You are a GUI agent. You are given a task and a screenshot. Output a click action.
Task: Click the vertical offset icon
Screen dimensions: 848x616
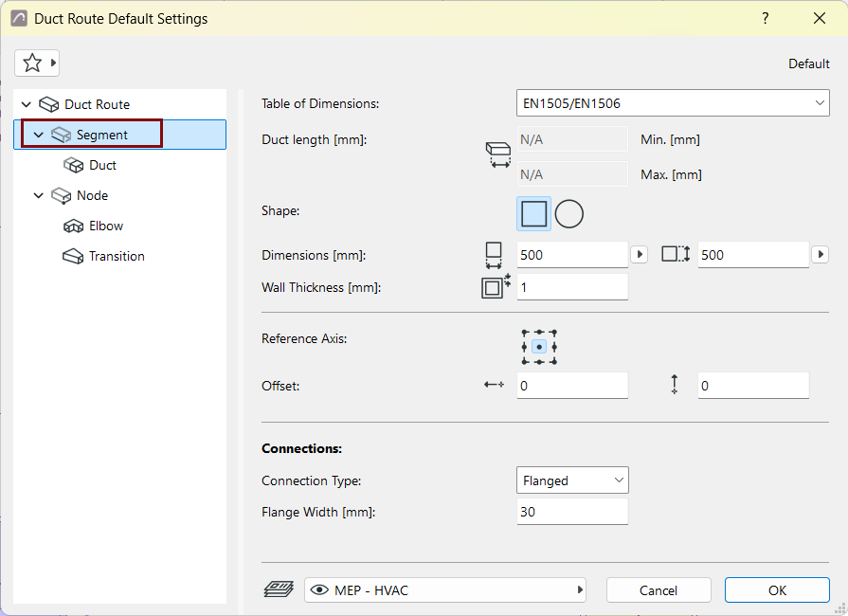(x=675, y=384)
